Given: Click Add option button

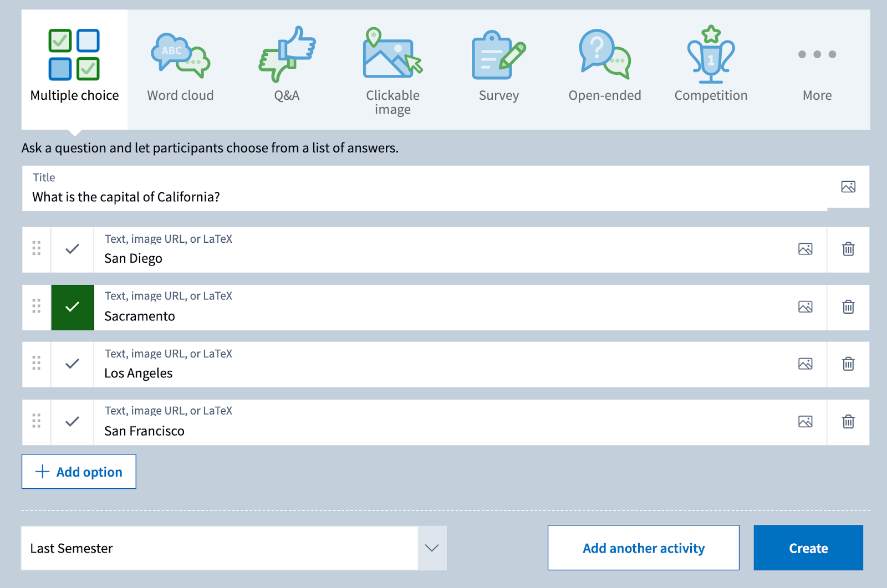Looking at the screenshot, I should click(79, 472).
